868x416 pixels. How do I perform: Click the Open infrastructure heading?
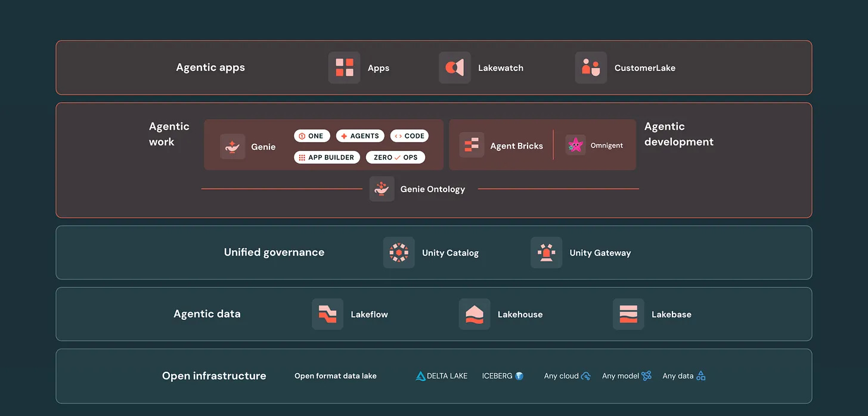[x=214, y=376]
